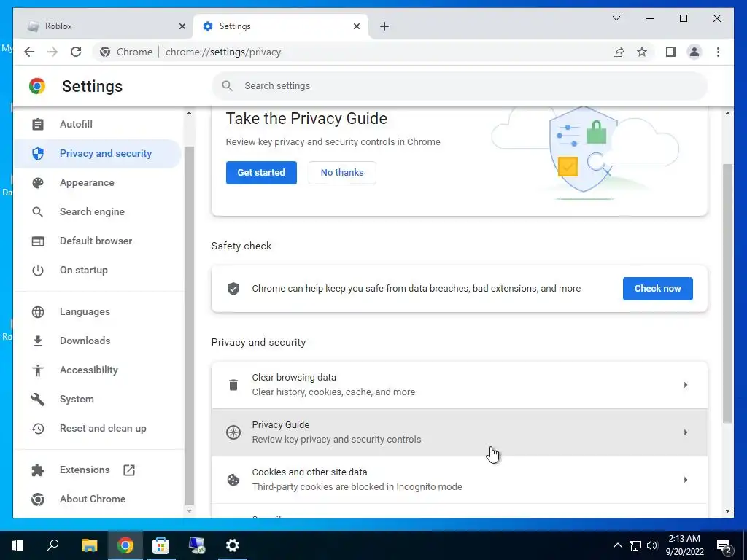Click the Privacy Guide compass icon
Viewport: 747px width, 560px height.
[233, 432]
